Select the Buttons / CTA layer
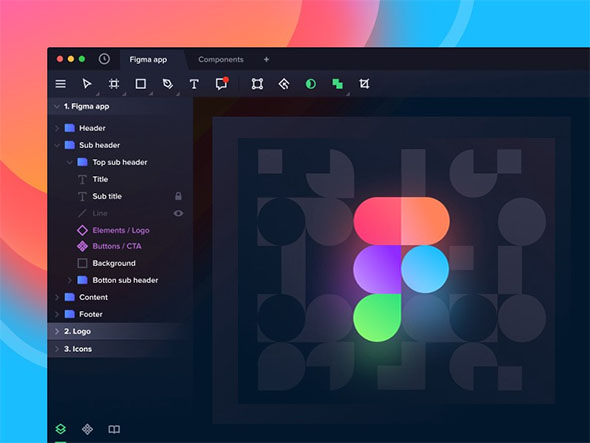The height and width of the screenshot is (443, 590). coord(117,246)
